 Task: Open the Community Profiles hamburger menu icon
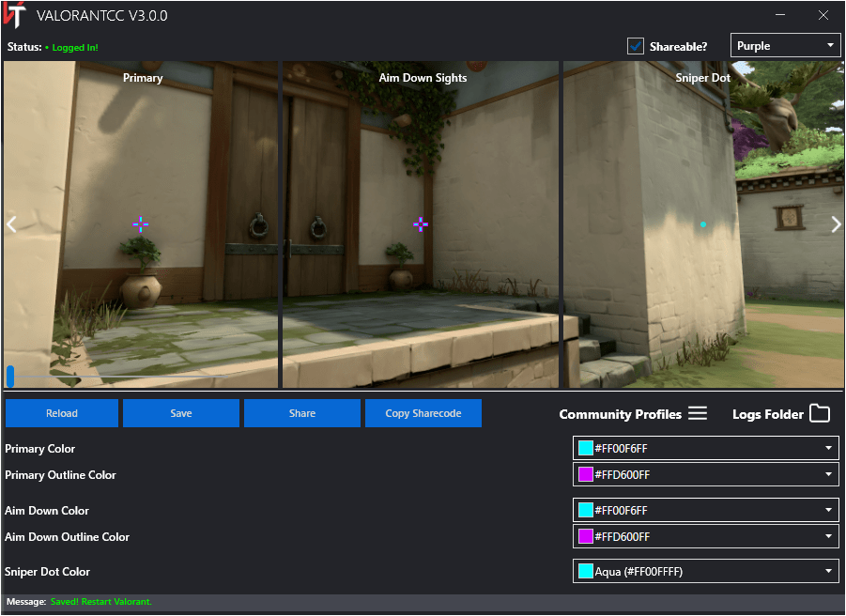(x=697, y=414)
